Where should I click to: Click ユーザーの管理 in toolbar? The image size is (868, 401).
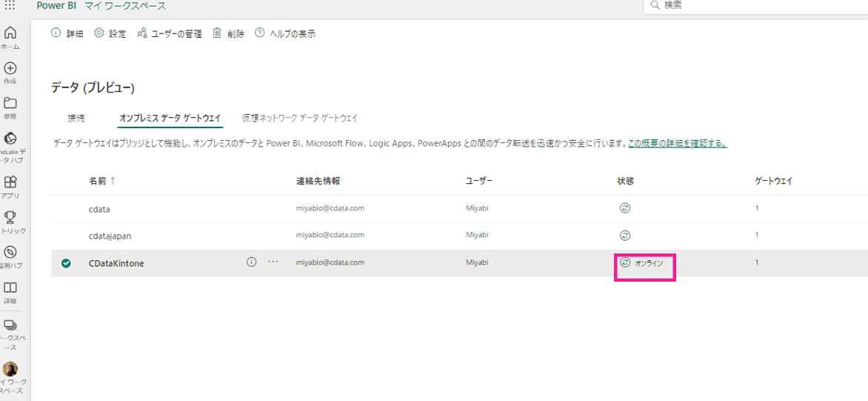tap(169, 33)
